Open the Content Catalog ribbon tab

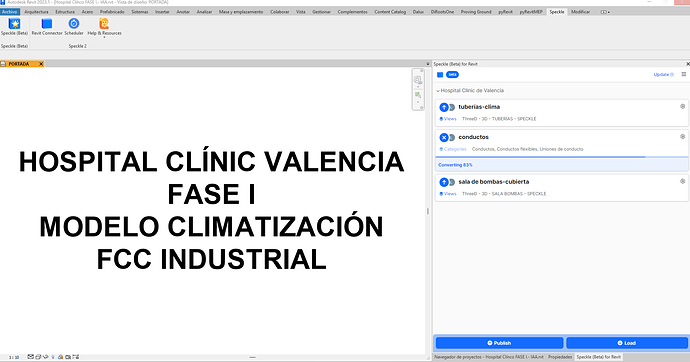[390, 12]
